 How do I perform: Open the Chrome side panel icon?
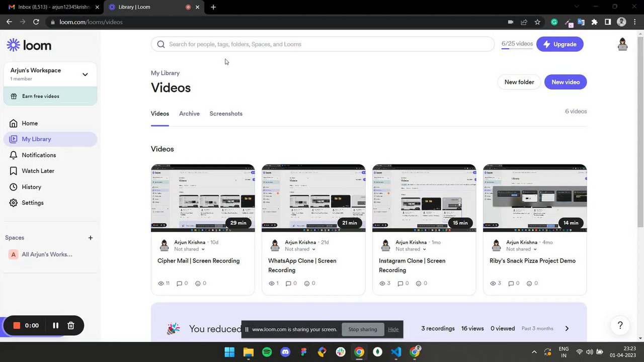(608, 22)
